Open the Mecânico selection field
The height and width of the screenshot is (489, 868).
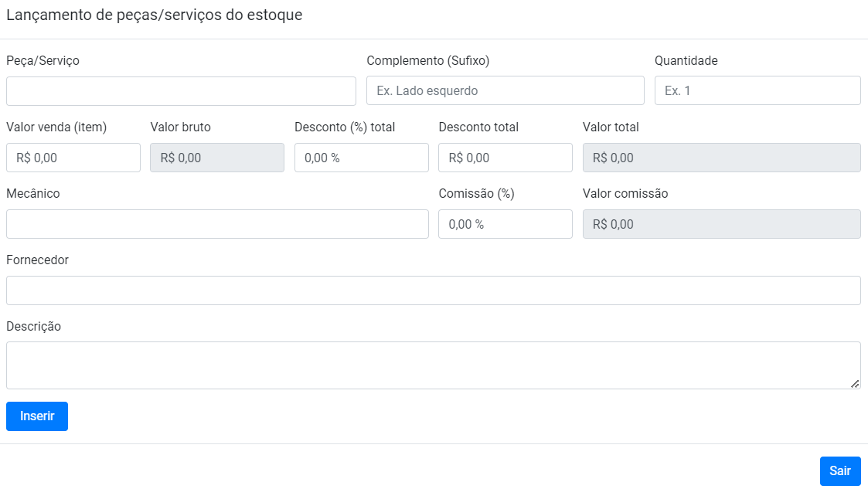tap(217, 224)
